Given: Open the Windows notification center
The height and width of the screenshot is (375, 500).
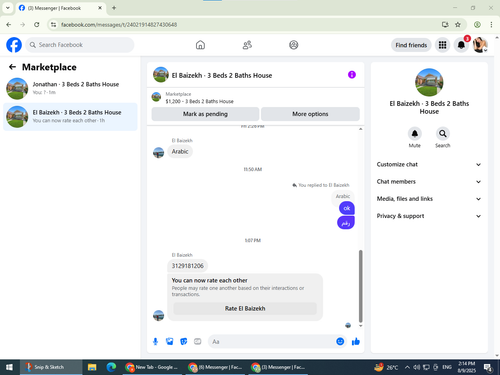Looking at the screenshot, I should coord(488,367).
